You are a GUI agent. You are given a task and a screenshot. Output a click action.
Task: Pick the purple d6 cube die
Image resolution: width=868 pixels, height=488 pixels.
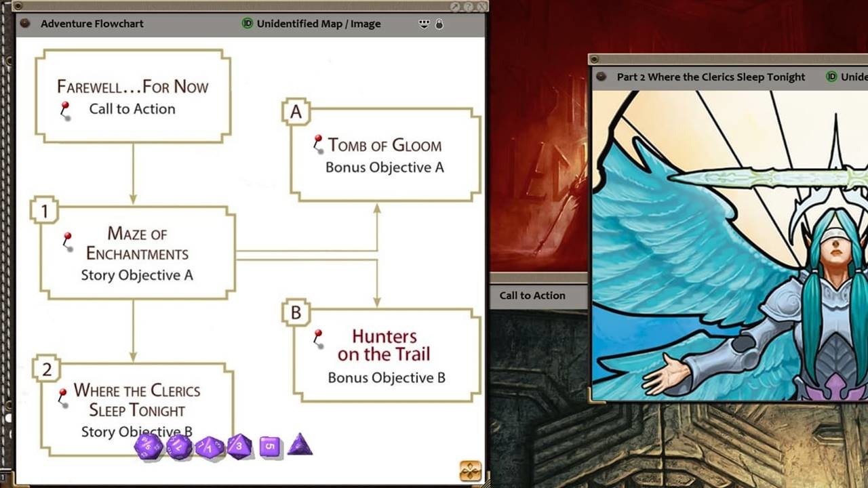point(269,447)
